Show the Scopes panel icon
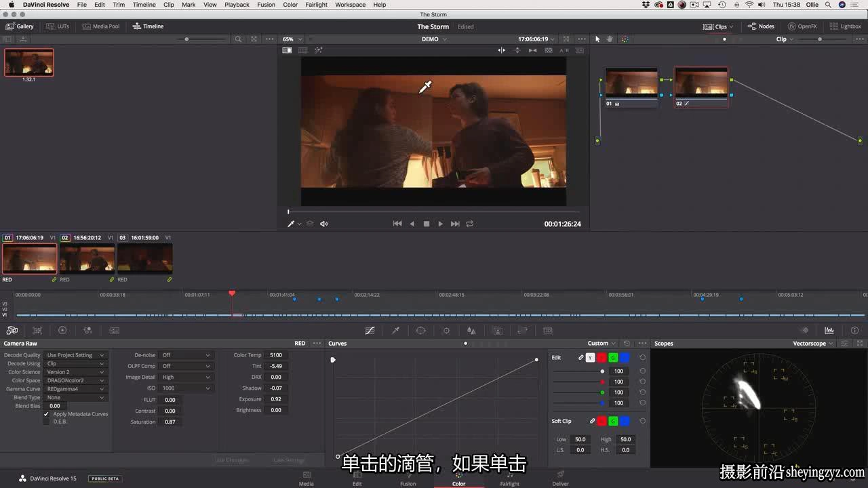 pos(829,330)
